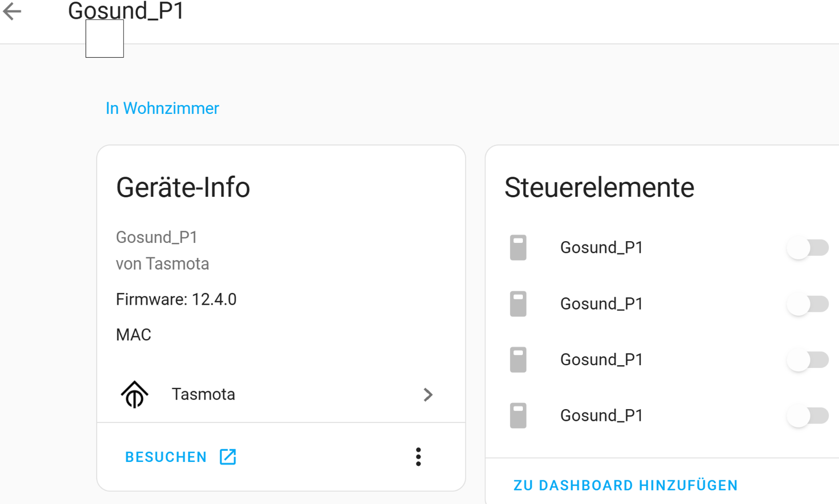Enable the second Gosund_P1 switch toggle
The height and width of the screenshot is (504, 839).
[808, 304]
